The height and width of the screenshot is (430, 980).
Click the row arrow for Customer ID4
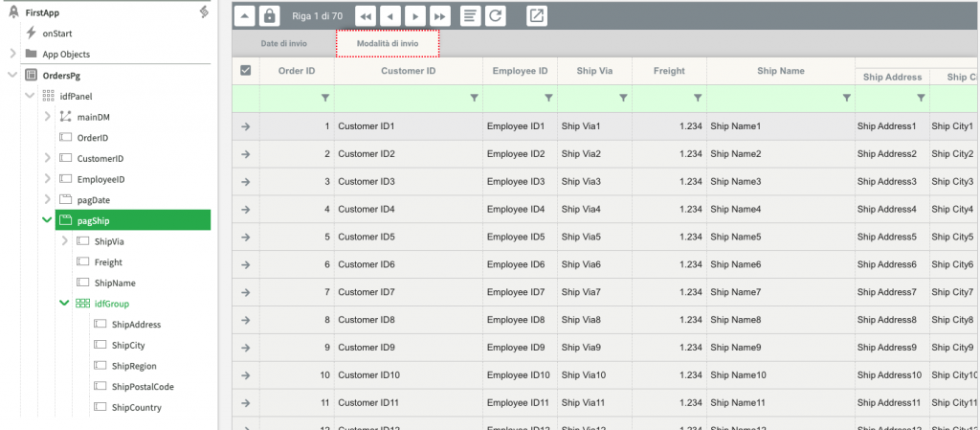(x=246, y=210)
